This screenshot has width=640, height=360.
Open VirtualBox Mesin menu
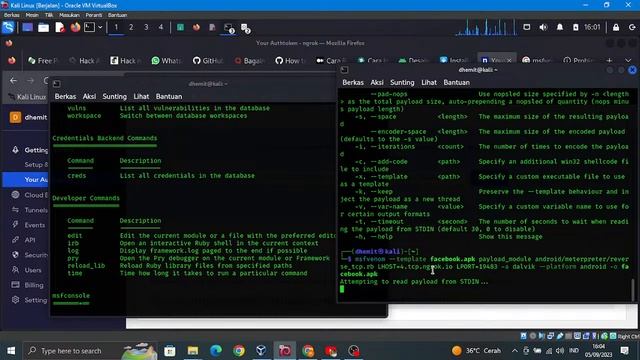pos(32,15)
